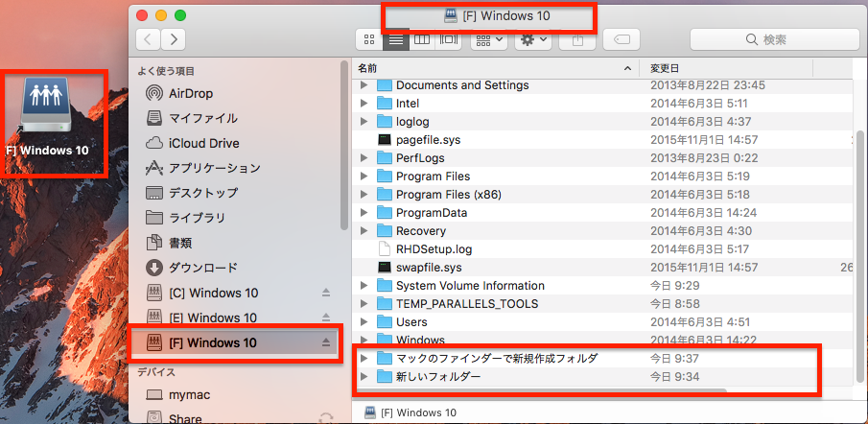
Task: Select mymac under デバイス
Action: 177,395
